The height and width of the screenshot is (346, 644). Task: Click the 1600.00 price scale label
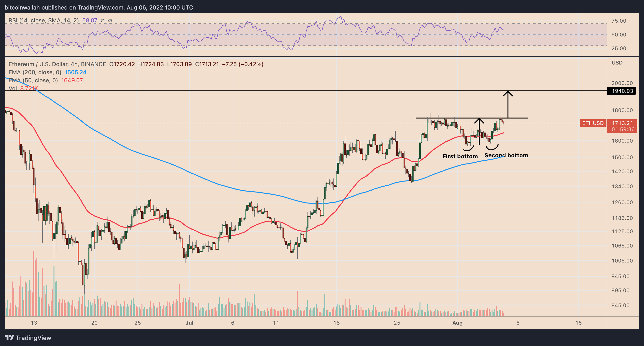tap(622, 141)
